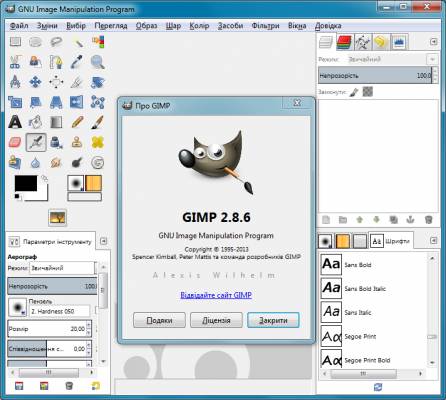This screenshot has height=400, width=446.
Task: Swap foreground and background colors
Action: [x=44, y=178]
